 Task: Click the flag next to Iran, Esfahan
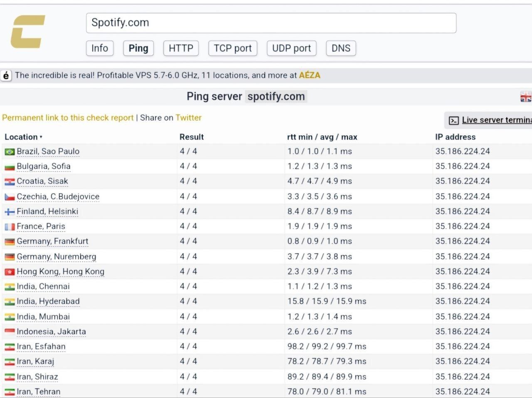click(x=10, y=347)
